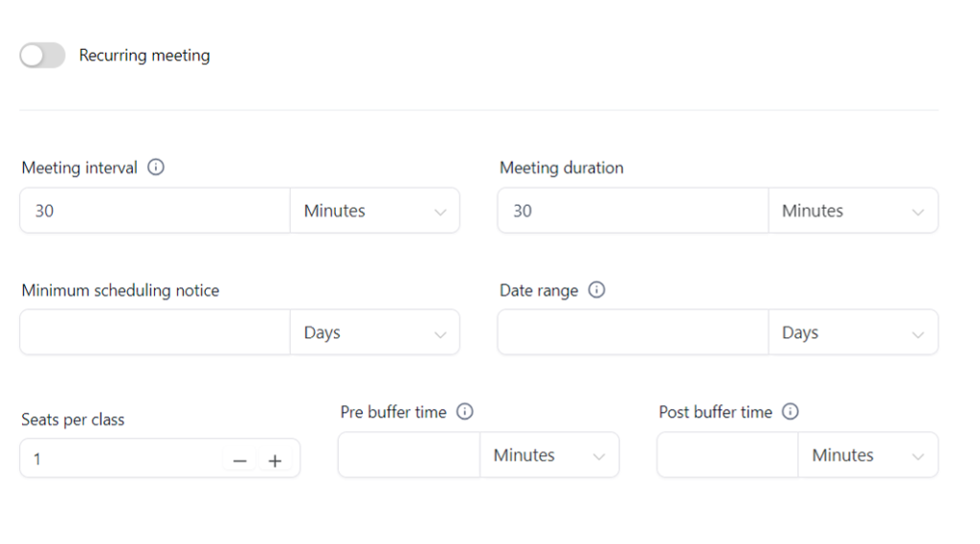Select the Pre buffer time input box
980x544 pixels.
coord(410,455)
